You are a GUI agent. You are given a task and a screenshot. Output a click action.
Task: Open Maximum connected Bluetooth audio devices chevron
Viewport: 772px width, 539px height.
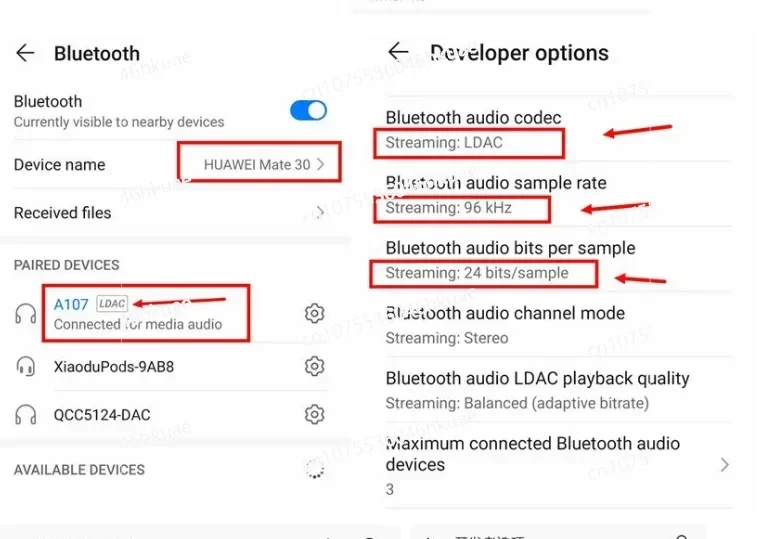[724, 465]
